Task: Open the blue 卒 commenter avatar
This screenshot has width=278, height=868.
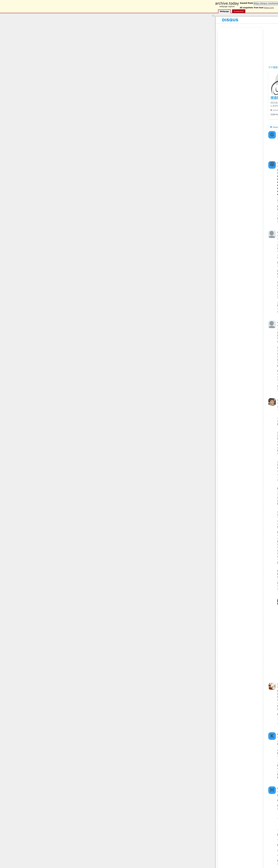Action: [x=272, y=165]
